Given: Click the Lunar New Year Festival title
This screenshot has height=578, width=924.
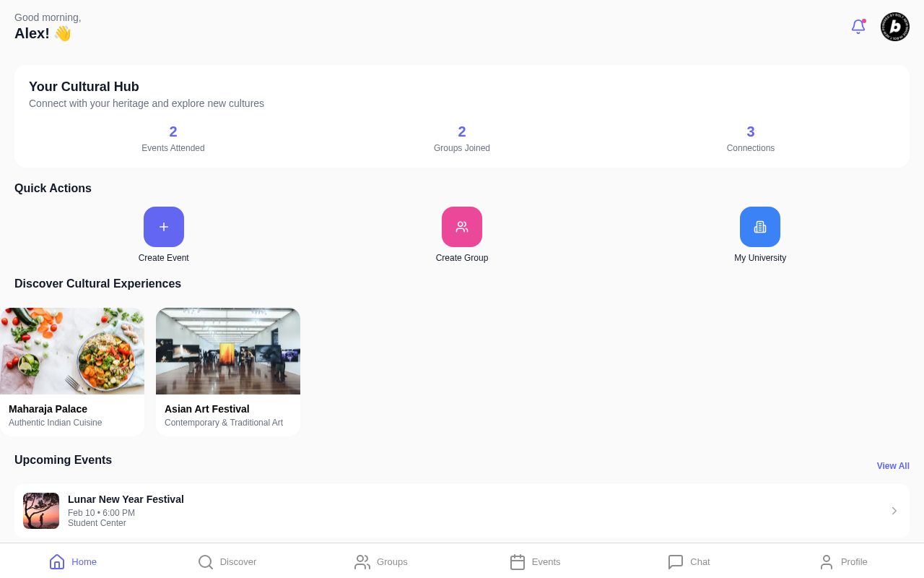Looking at the screenshot, I should [x=126, y=499].
